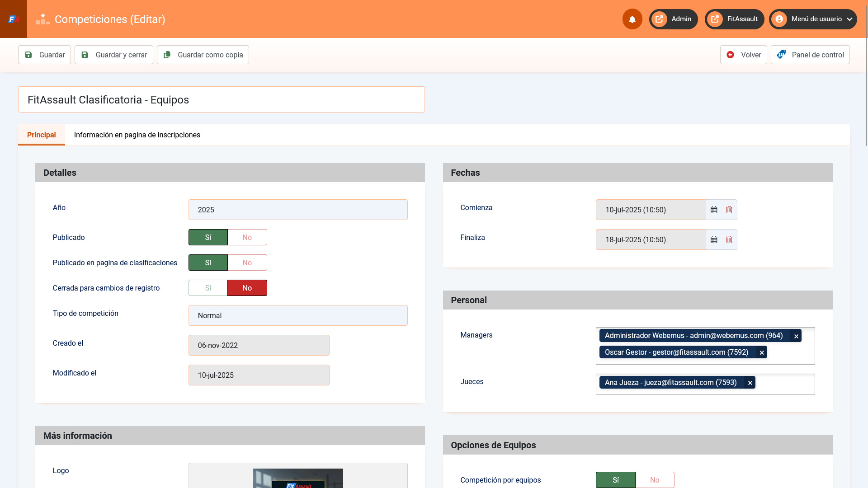This screenshot has height=488, width=868.
Task: Open the notifications bell
Action: (632, 19)
